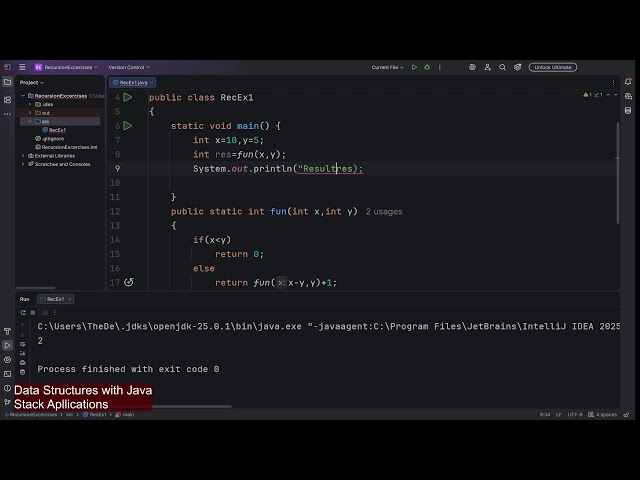
Task: Run class RecEx1 via line 4 gutter arrow
Action: (128, 97)
